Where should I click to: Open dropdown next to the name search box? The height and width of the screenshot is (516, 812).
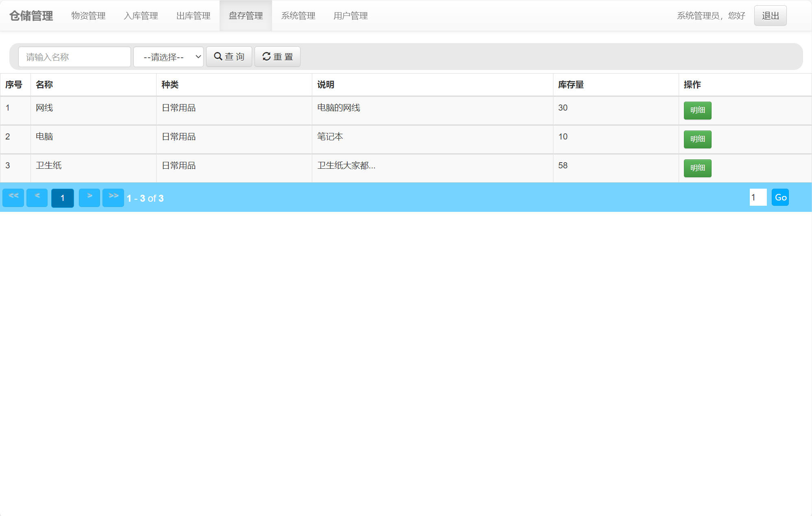pyautogui.click(x=169, y=57)
